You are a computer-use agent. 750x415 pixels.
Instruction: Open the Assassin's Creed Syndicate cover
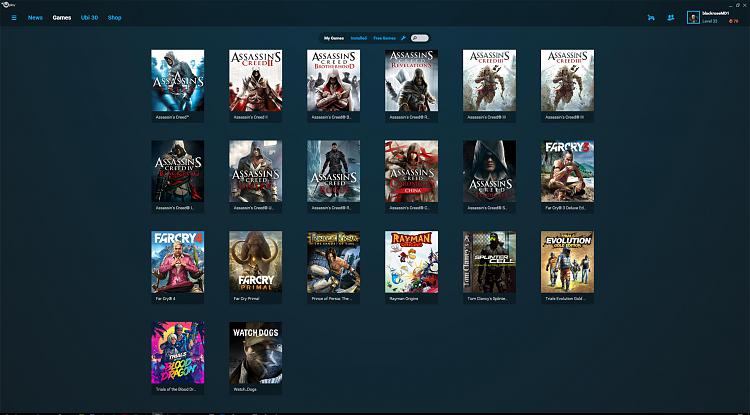tap(489, 171)
